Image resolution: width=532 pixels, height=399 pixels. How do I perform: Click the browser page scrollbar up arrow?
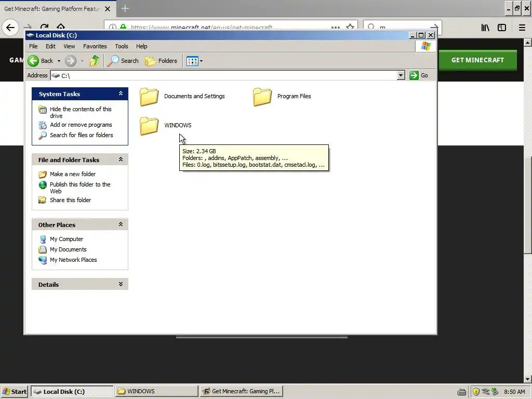528,43
